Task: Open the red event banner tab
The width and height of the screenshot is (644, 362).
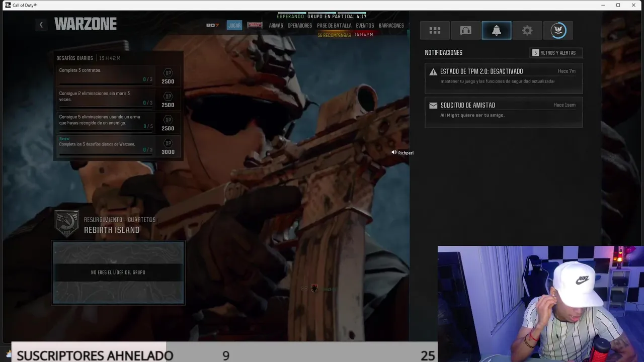Action: coord(255,25)
